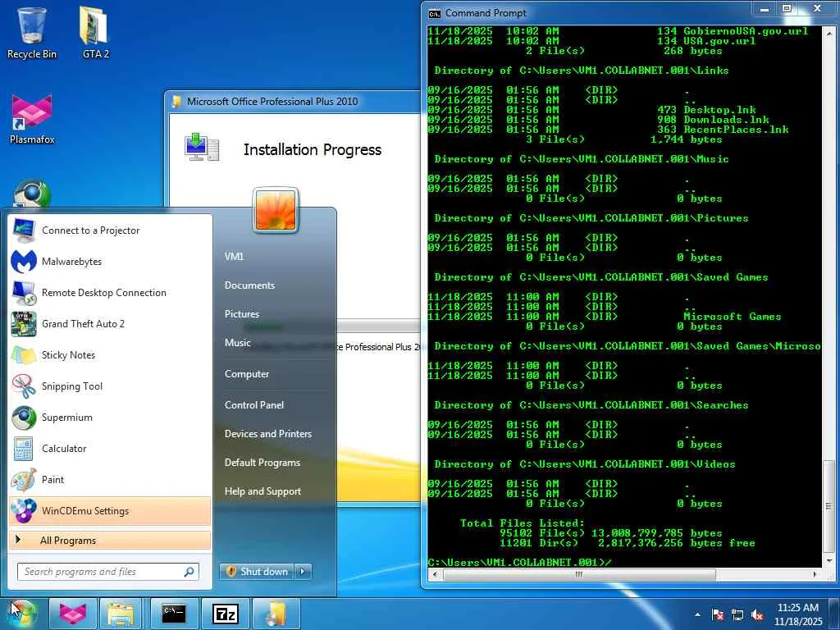840x630 pixels.
Task: Click Connect to a Projector icon
Action: (x=24, y=231)
